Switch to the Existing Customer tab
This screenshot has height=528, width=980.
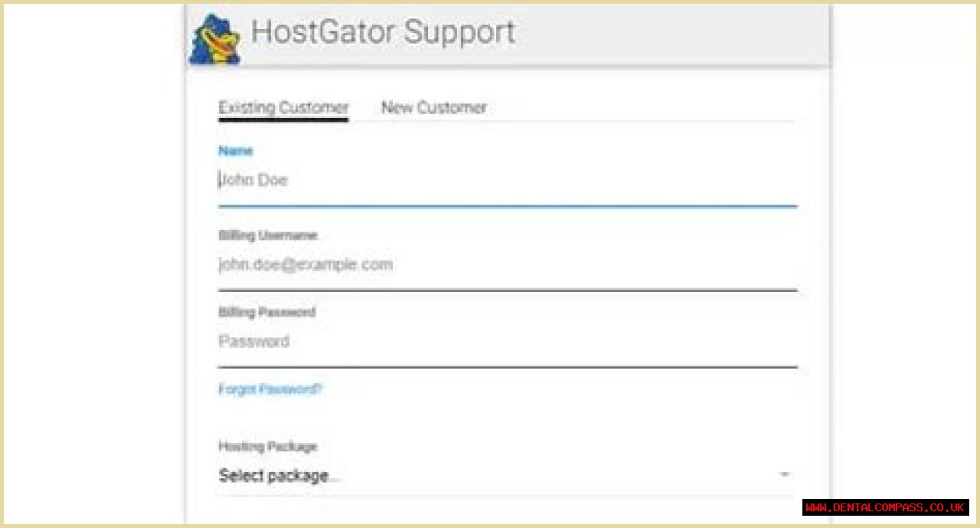[283, 108]
